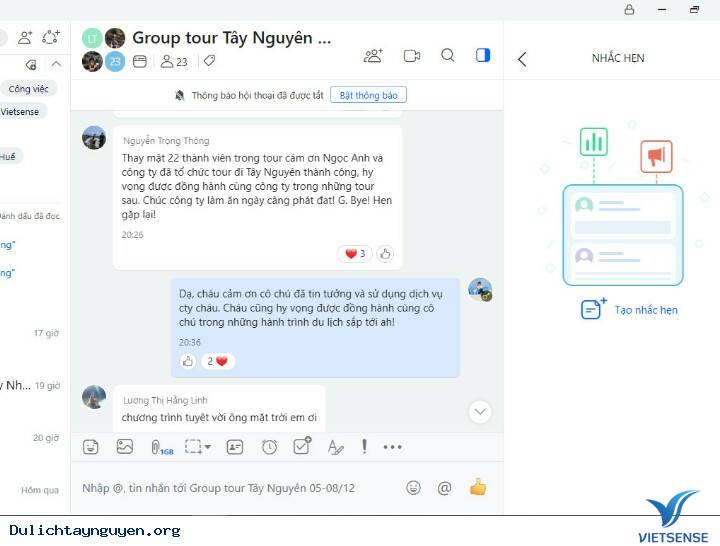The height and width of the screenshot is (546, 720).
Task: Click the muted notification bell icon
Action: pos(180,96)
